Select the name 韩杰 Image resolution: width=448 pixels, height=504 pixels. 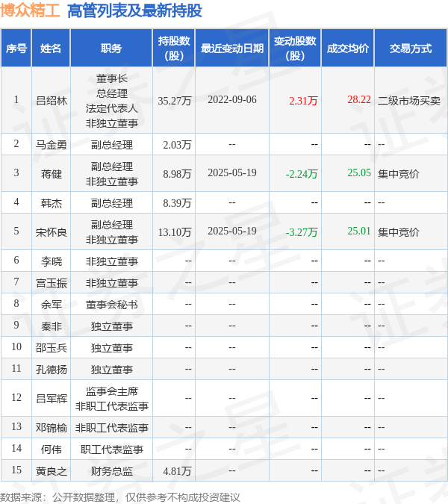tap(52, 203)
